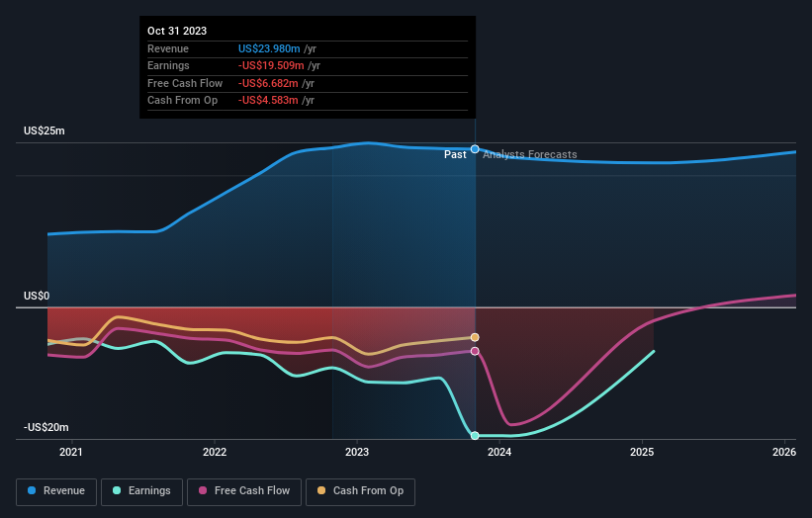Click the Cash From Op row label in the tooltip
This screenshot has height=518, width=812.
coord(182,101)
